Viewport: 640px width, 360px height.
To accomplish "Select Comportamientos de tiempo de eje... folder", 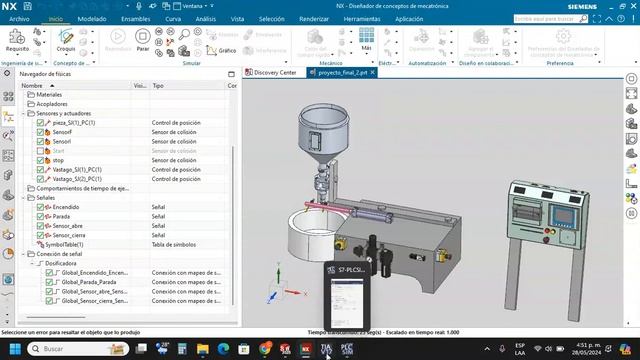I will pos(78,189).
